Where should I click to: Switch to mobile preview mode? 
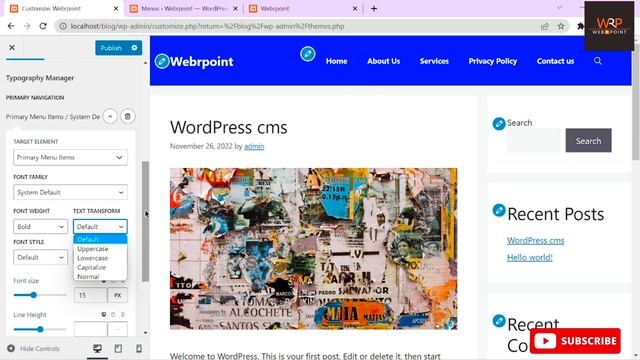(x=139, y=349)
